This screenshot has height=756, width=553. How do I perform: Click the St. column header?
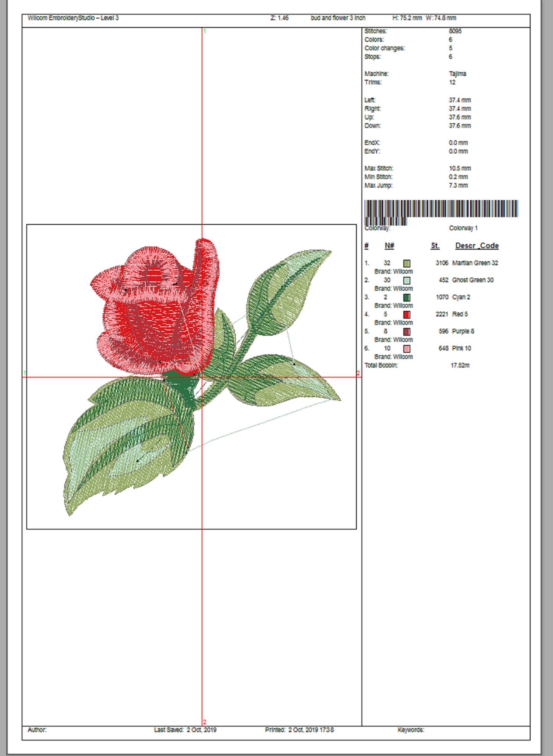[x=435, y=246]
